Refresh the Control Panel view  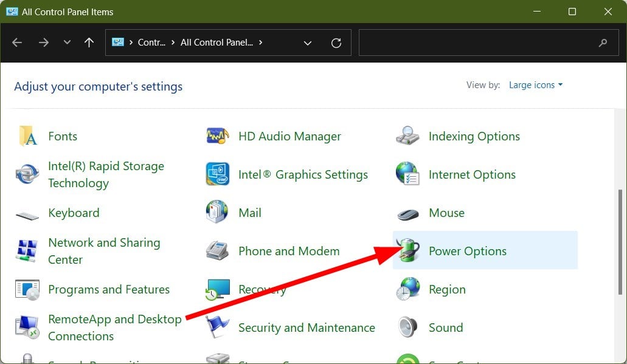[336, 43]
